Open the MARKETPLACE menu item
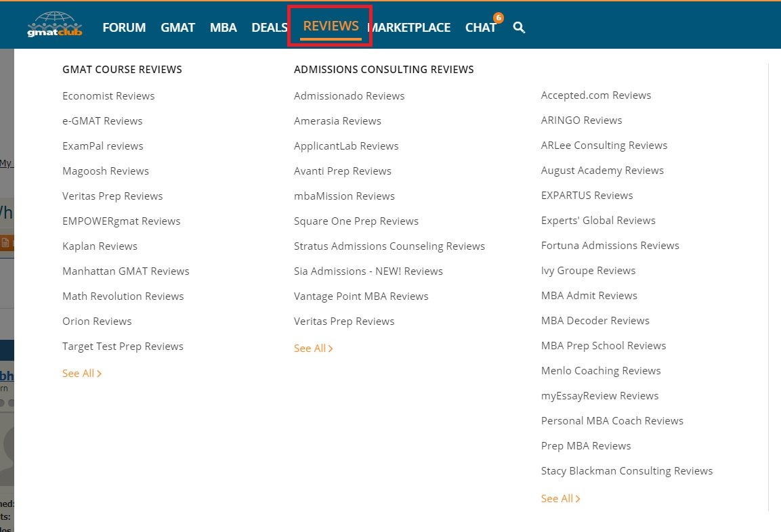Viewport: 781px width, 532px height. [x=410, y=28]
